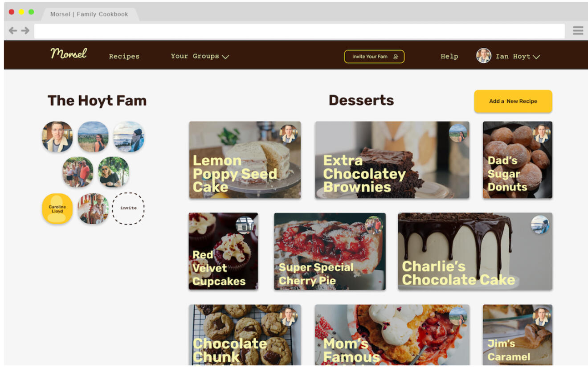Open the Help menu item
The width and height of the screenshot is (588, 372).
click(449, 56)
